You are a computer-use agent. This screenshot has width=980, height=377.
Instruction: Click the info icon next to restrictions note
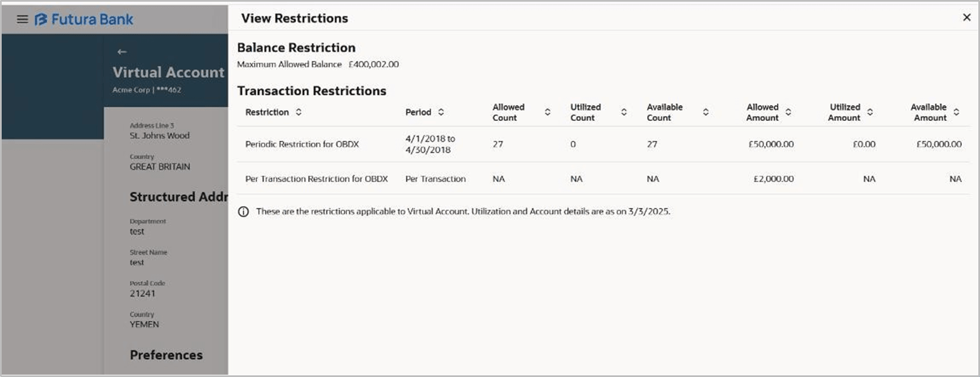pyautogui.click(x=243, y=211)
